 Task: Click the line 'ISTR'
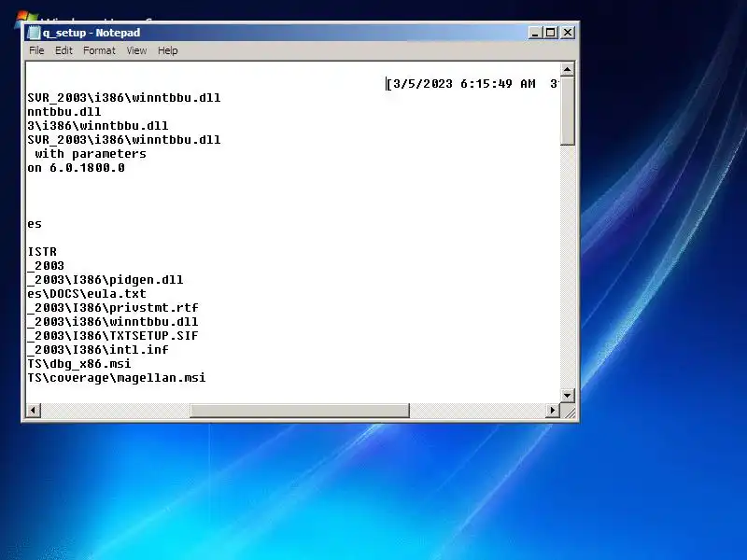point(42,251)
